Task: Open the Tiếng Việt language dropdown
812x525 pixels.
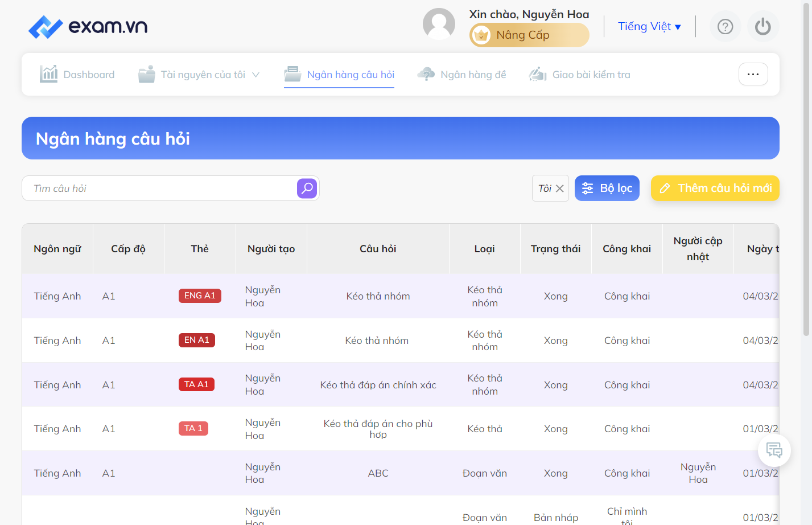Action: (x=649, y=27)
